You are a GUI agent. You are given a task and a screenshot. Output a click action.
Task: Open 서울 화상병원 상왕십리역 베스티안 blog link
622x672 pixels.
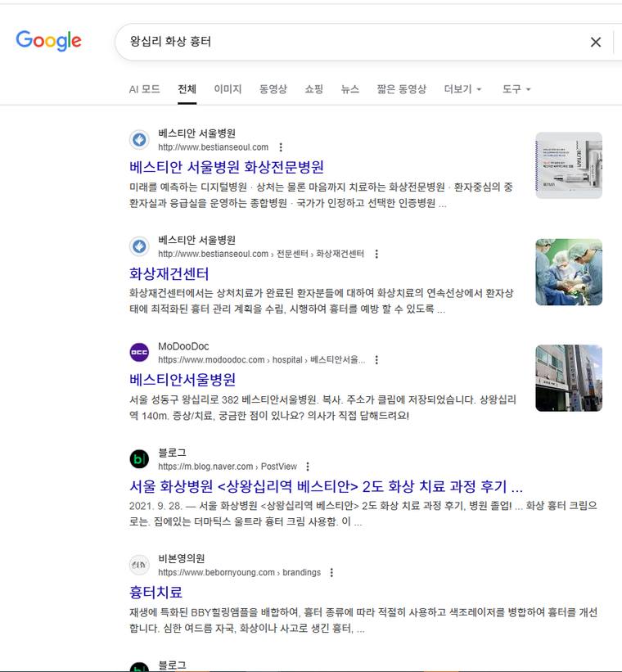[x=326, y=486]
